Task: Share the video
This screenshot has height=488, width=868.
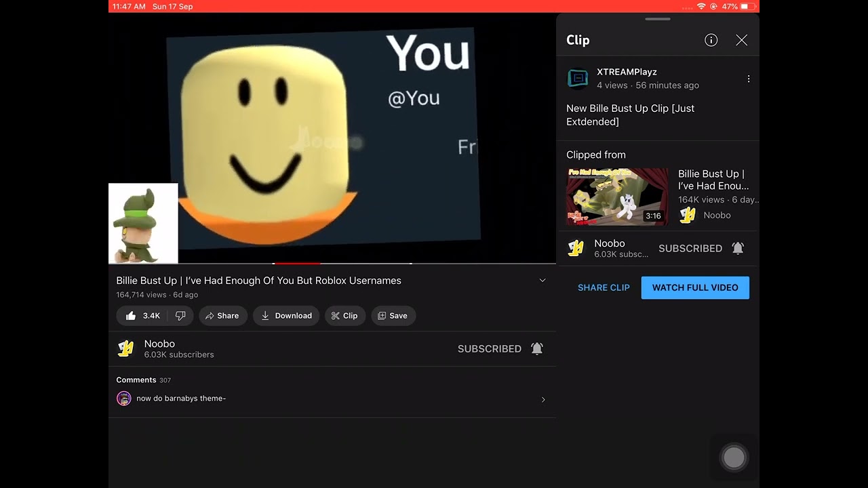Action: 222,316
